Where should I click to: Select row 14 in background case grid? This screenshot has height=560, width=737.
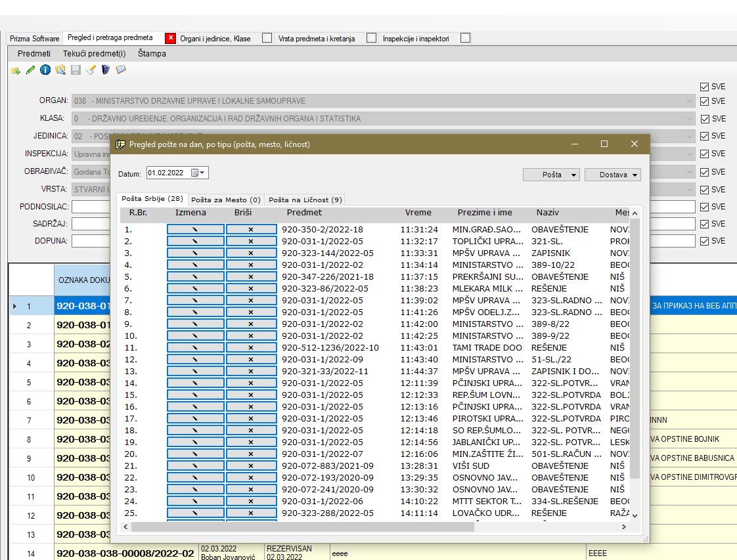tap(31, 553)
